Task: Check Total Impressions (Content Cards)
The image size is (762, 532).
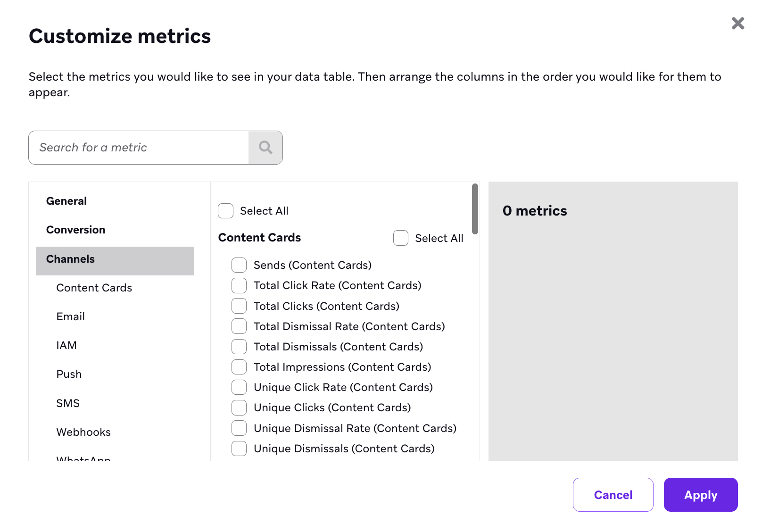Action: click(239, 367)
